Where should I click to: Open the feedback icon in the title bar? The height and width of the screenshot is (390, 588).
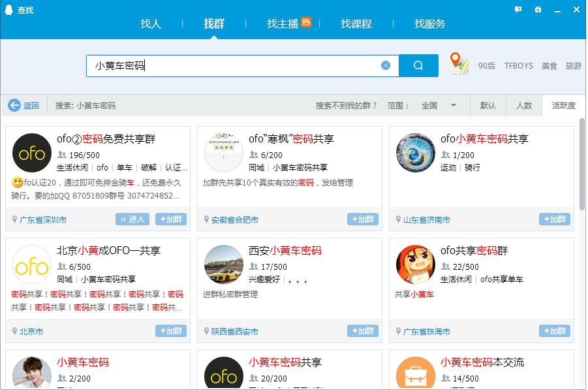tap(518, 10)
